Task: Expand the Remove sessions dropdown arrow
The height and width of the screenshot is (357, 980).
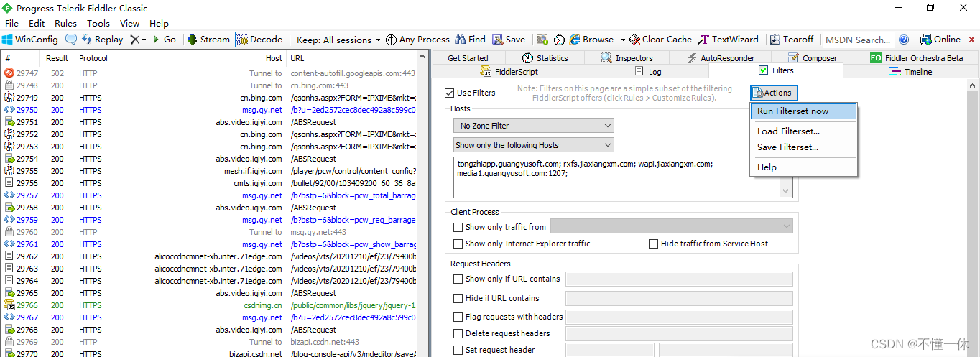Action: pos(144,40)
